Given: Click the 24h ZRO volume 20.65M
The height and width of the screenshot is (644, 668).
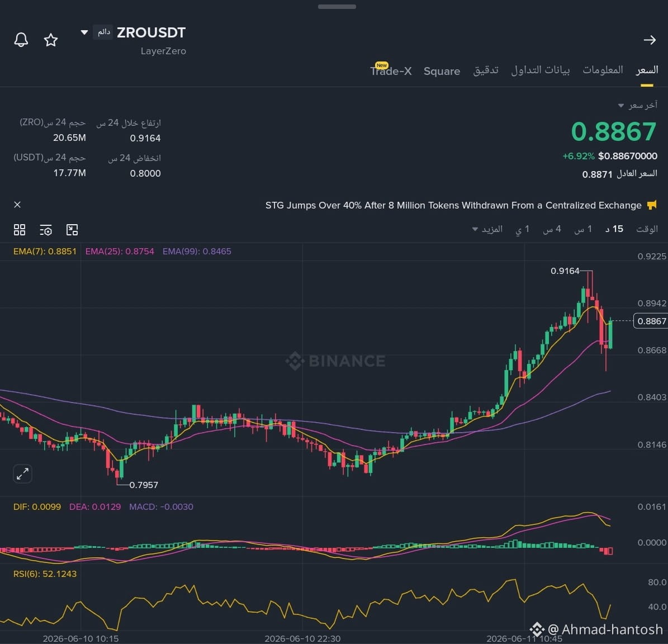Looking at the screenshot, I should click(69, 138).
